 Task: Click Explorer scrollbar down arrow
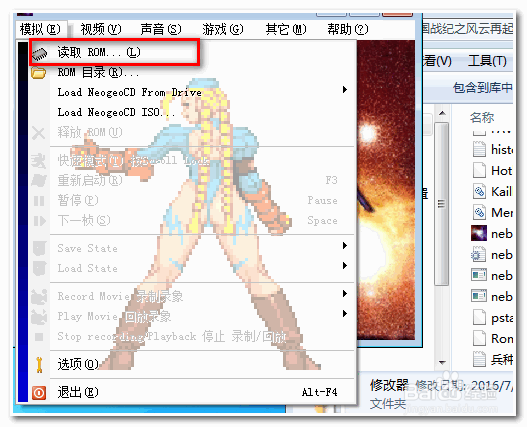tap(442, 362)
